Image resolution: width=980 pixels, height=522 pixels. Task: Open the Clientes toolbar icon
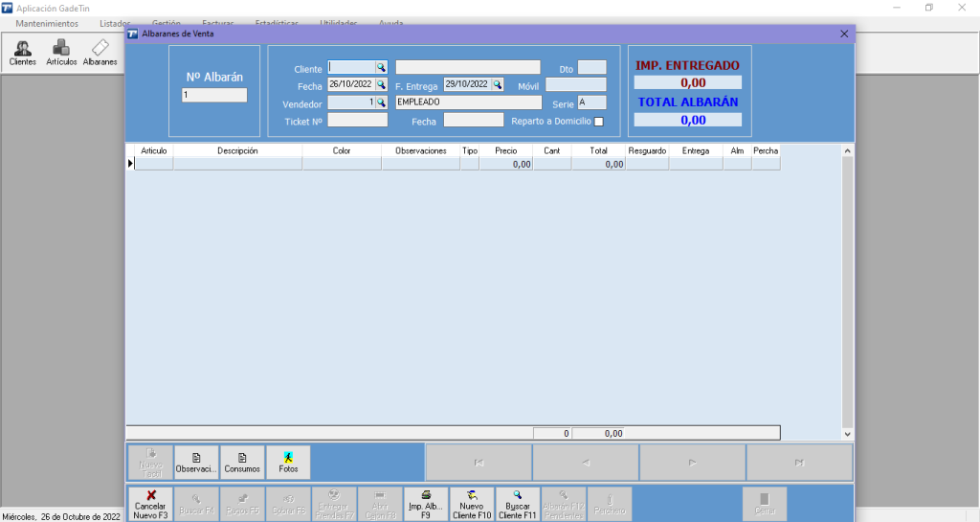click(x=22, y=52)
